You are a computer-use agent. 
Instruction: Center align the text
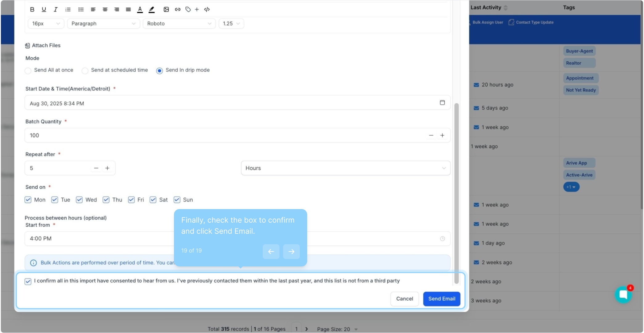point(105,9)
